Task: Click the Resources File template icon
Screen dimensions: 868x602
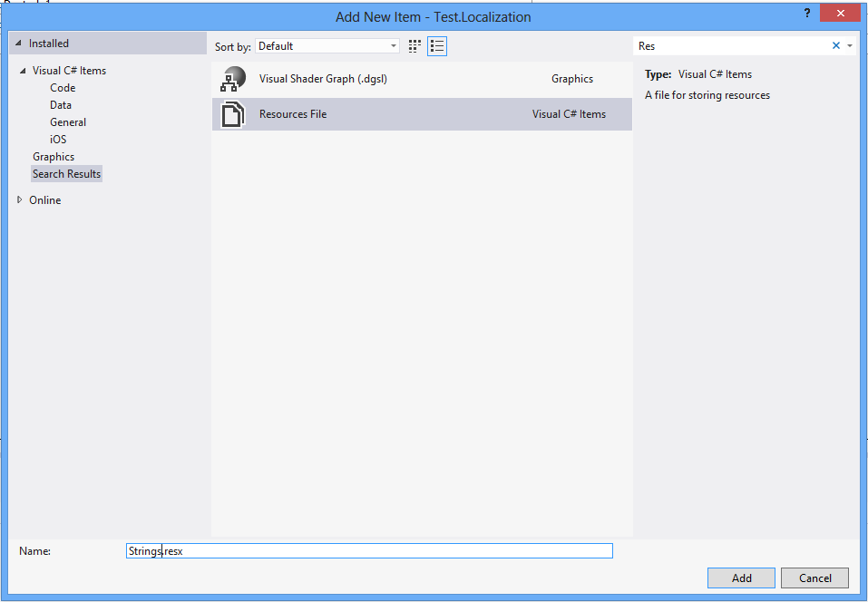Action: coord(233,114)
